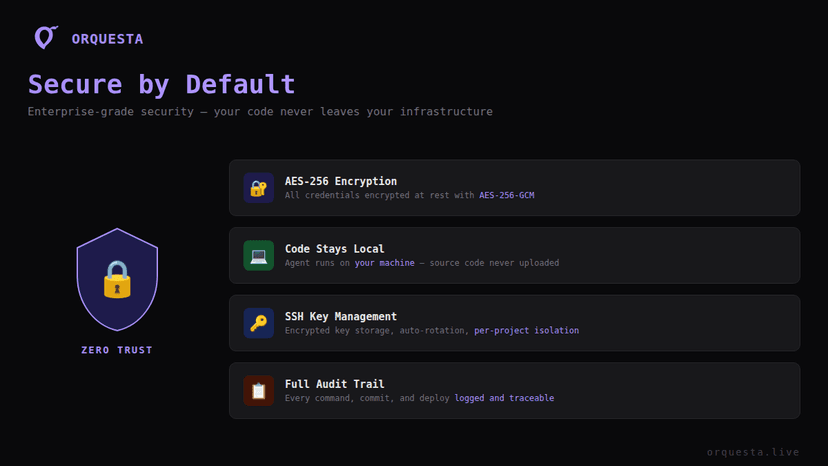828x466 pixels.
Task: Select the SSH Key Management card title
Action: (340, 316)
